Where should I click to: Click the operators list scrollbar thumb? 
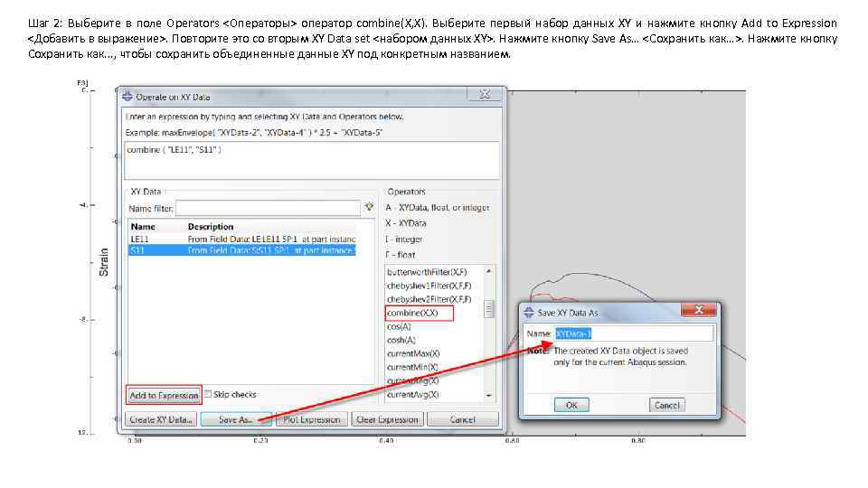(489, 309)
